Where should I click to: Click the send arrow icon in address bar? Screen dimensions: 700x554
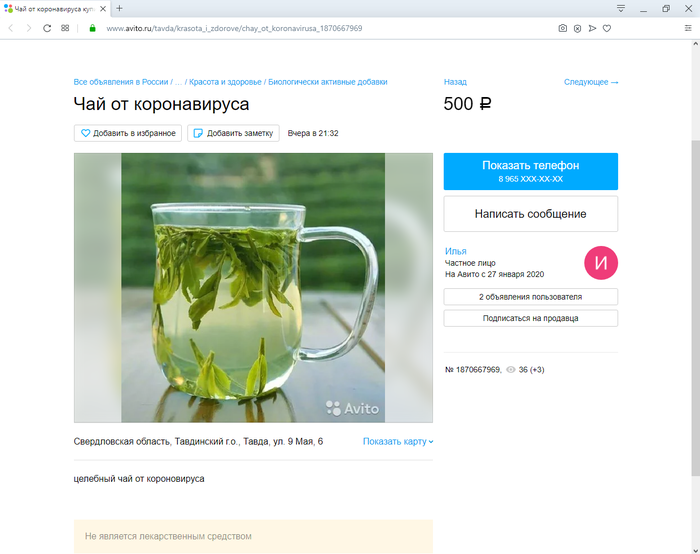tap(592, 28)
